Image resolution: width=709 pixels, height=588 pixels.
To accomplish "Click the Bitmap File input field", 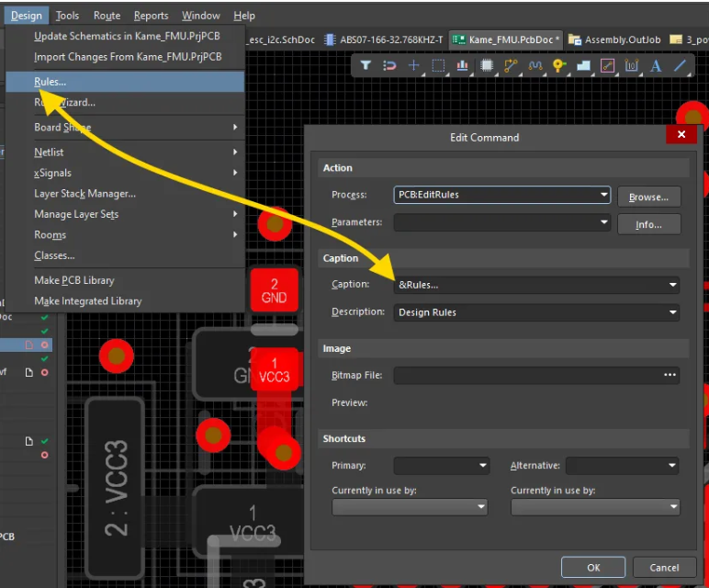I will 536,376.
